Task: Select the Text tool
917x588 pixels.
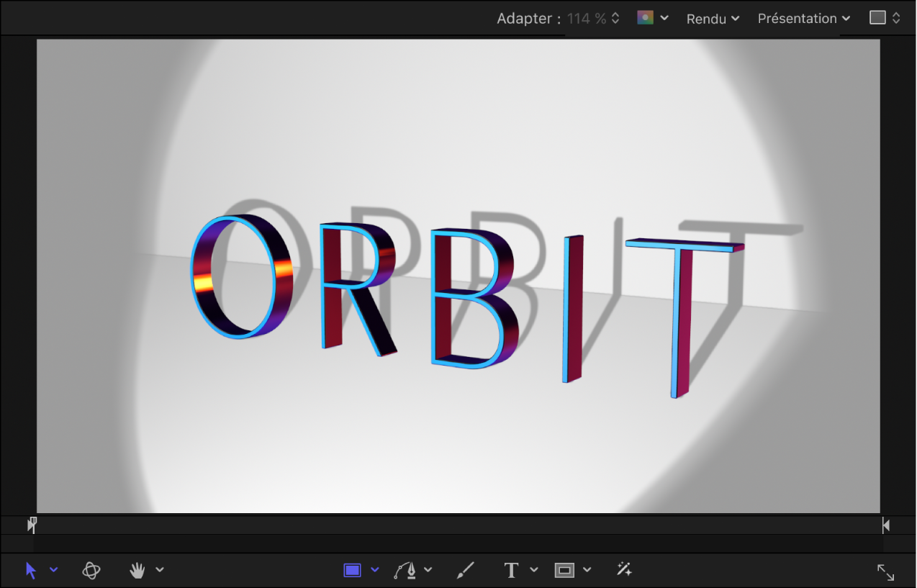Action: pyautogui.click(x=511, y=569)
